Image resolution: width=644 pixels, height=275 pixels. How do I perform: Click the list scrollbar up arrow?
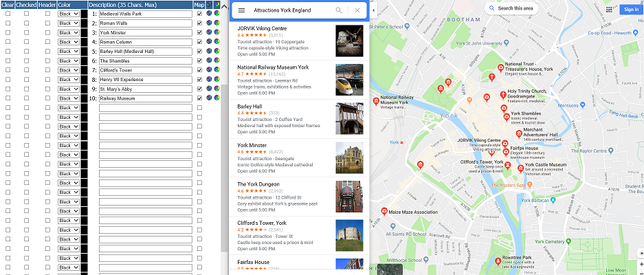(224, 6)
